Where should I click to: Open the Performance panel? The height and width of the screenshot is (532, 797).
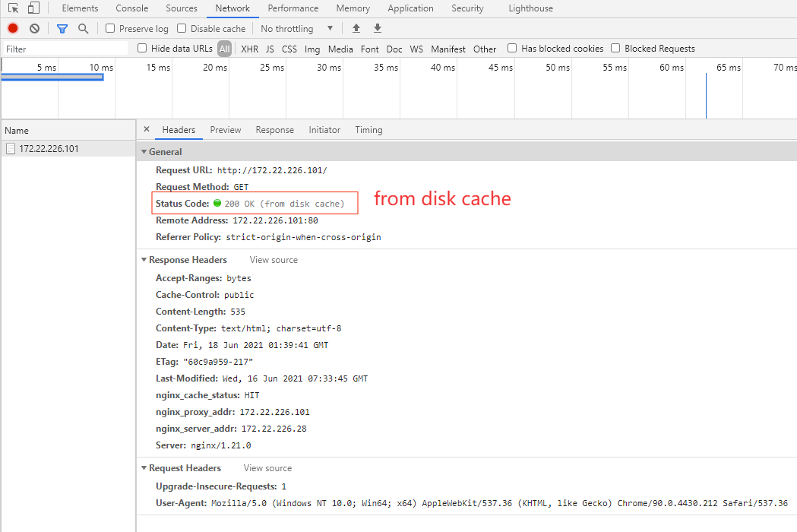pos(293,8)
